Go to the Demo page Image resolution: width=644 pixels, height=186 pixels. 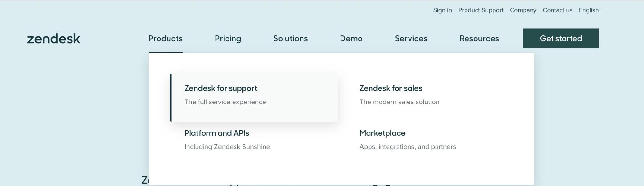(x=351, y=39)
